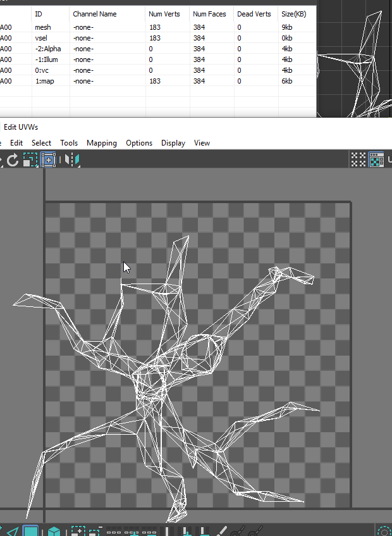Screen dimensions: 392x536
Task: Select the -1:Illum channel row
Action: 158,59
